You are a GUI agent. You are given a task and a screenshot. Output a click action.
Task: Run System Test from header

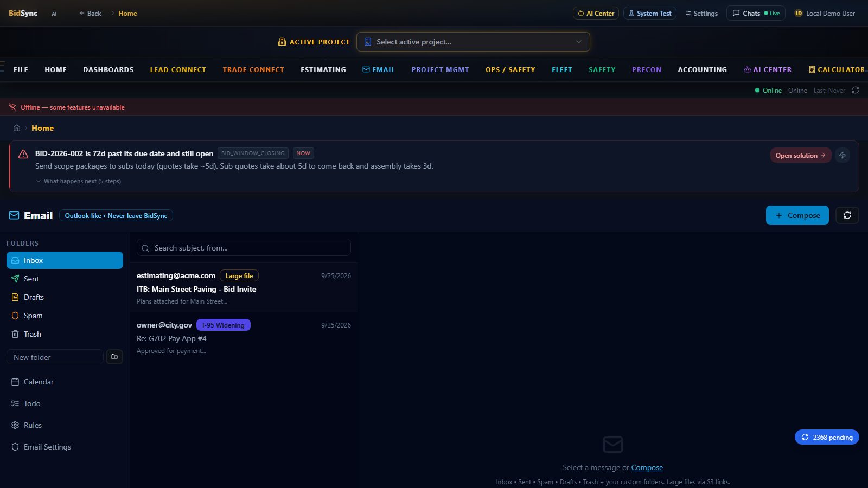(649, 13)
